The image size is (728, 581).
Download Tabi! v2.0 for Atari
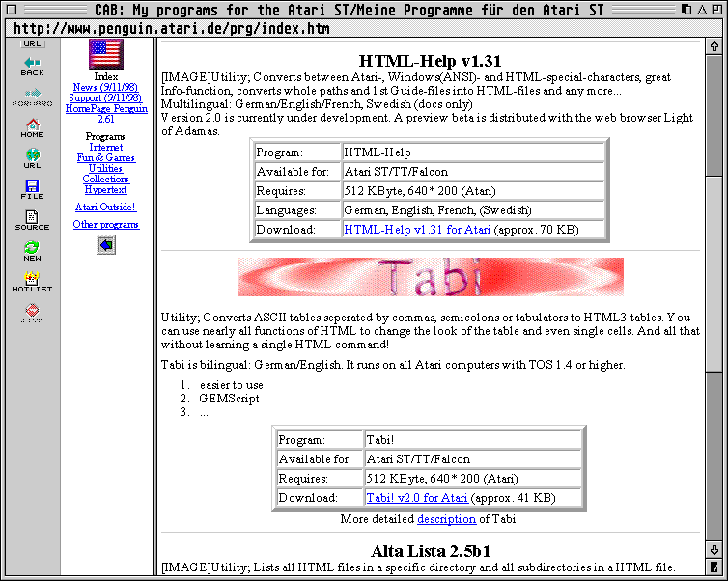[x=417, y=498]
